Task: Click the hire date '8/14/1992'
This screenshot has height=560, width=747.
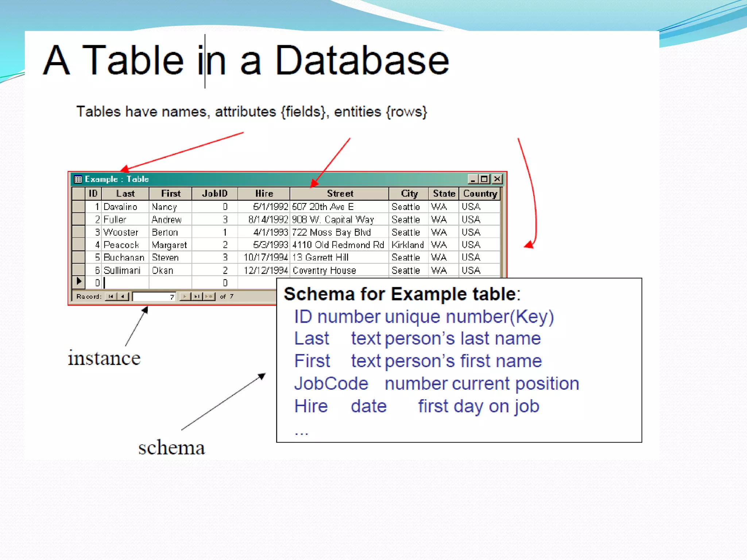Action: click(264, 219)
